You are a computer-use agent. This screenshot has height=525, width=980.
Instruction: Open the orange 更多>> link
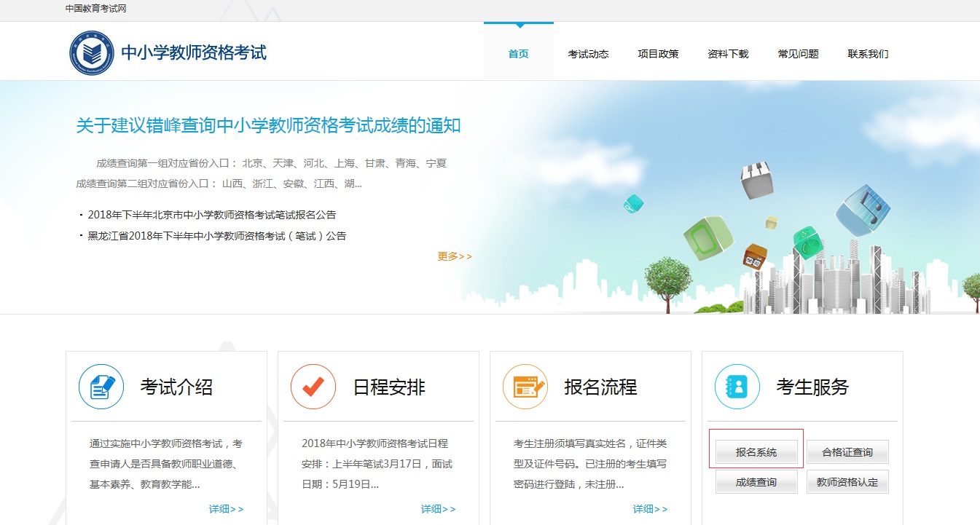455,256
